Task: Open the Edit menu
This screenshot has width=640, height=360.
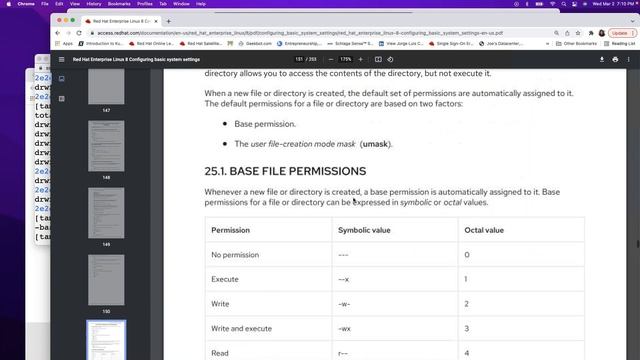Action: [x=59, y=4]
